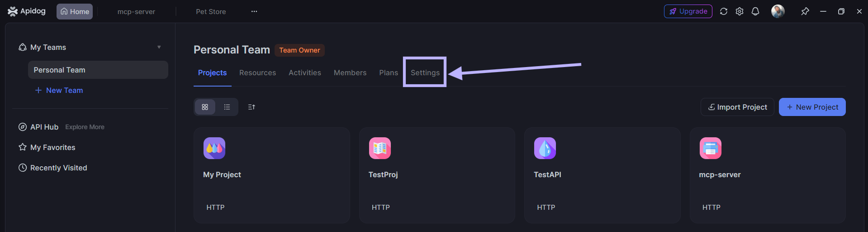Screen dimensions: 868x232
Task: Click the TestProj map icon
Action: 380,148
